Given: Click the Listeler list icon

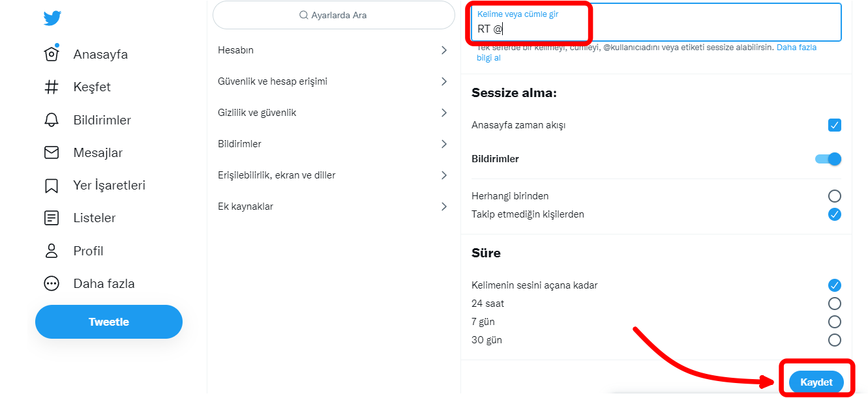Looking at the screenshot, I should (52, 218).
